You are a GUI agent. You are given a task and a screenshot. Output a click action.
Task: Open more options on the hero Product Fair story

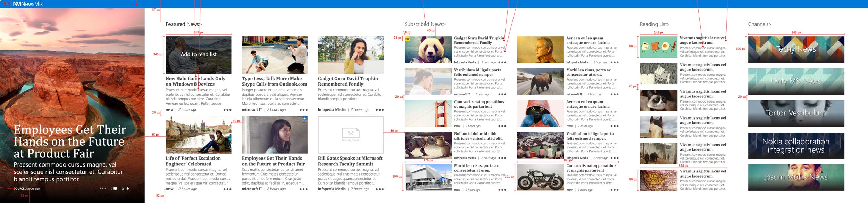(x=103, y=188)
